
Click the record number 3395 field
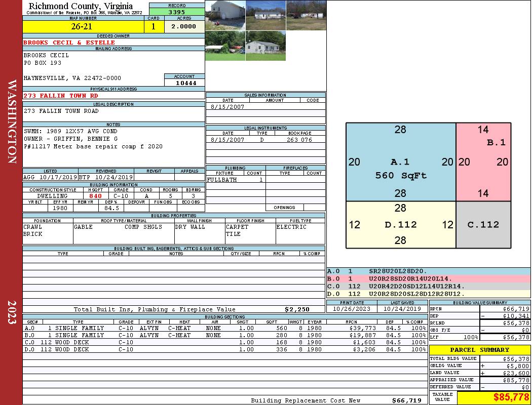(177, 12)
